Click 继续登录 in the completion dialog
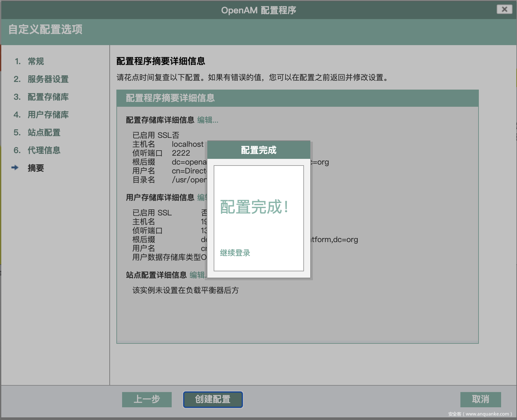 tap(235, 253)
